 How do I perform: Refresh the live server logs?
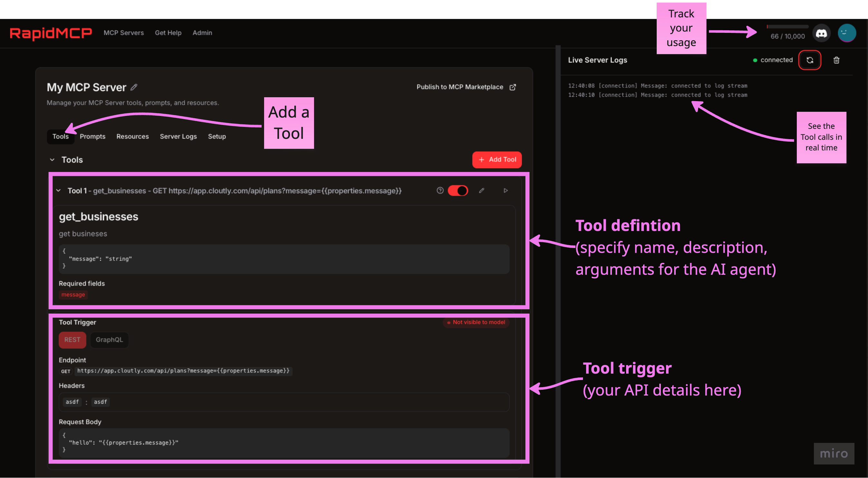pos(810,60)
